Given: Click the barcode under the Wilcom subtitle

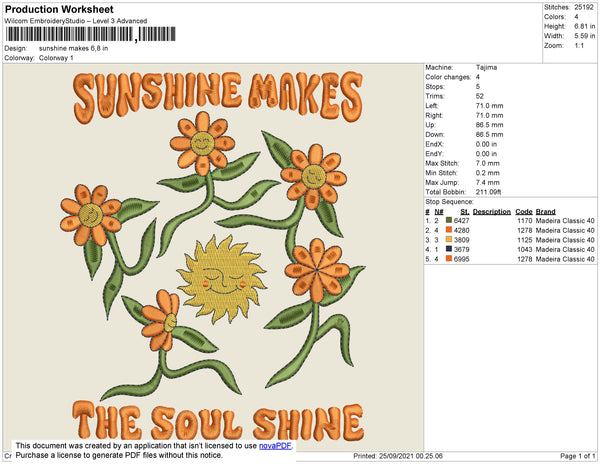Looking at the screenshot, I should [x=90, y=34].
